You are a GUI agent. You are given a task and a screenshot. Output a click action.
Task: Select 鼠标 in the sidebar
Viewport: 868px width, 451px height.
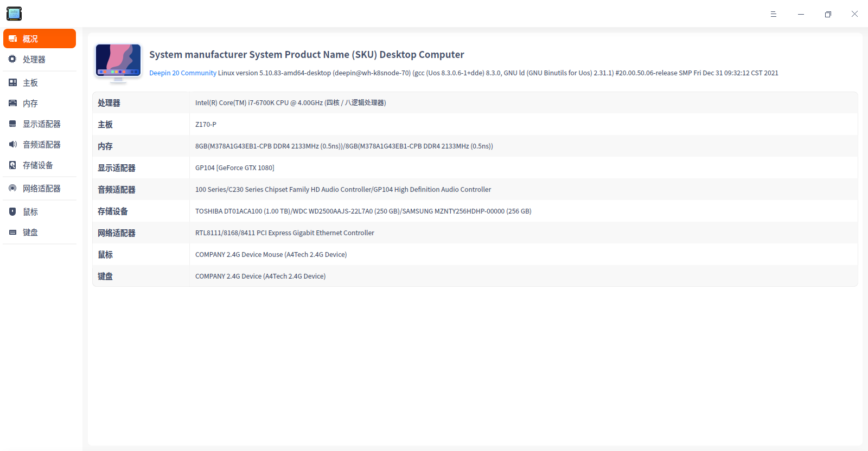tap(40, 211)
